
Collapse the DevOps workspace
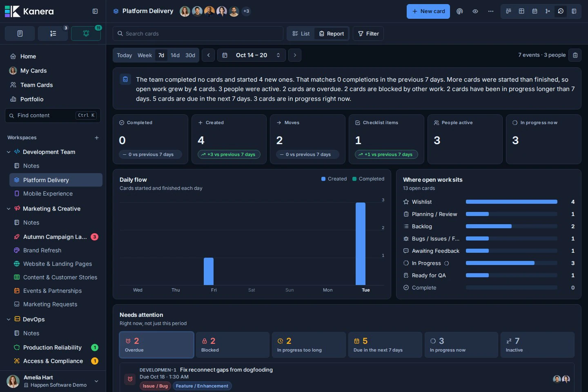coord(9,319)
